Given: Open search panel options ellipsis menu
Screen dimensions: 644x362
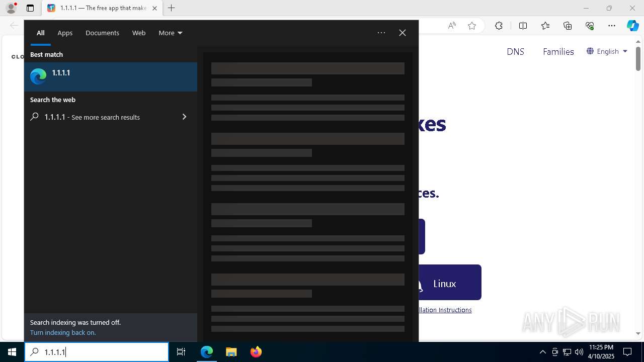Looking at the screenshot, I should [381, 33].
